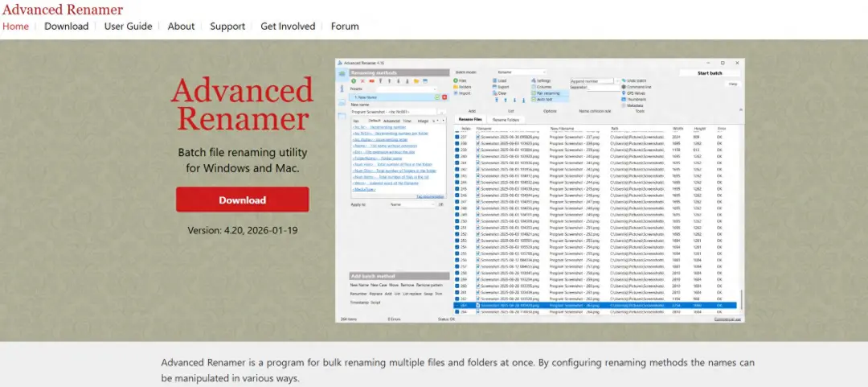Select the Image tag tab
Screen dimensions: 868x387
[x=423, y=121]
